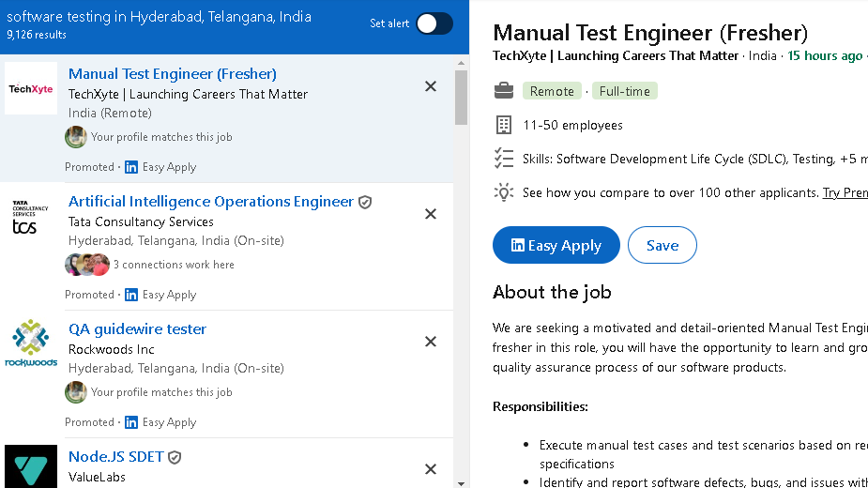This screenshot has width=868, height=488.
Task: Click LinkedIn icon in TechXyte Easy Apply row
Action: tap(131, 167)
